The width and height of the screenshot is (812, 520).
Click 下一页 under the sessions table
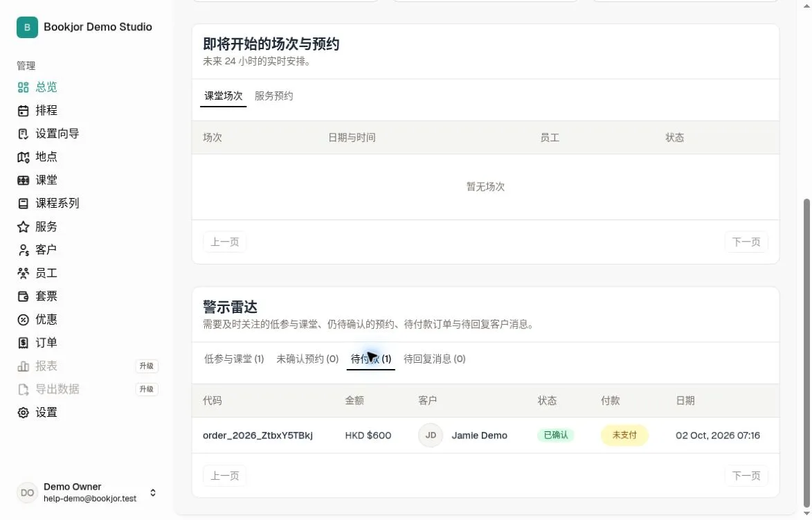pos(746,242)
